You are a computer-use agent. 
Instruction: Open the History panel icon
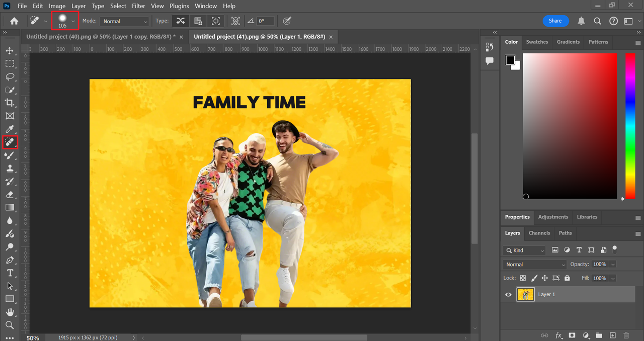pos(490,47)
